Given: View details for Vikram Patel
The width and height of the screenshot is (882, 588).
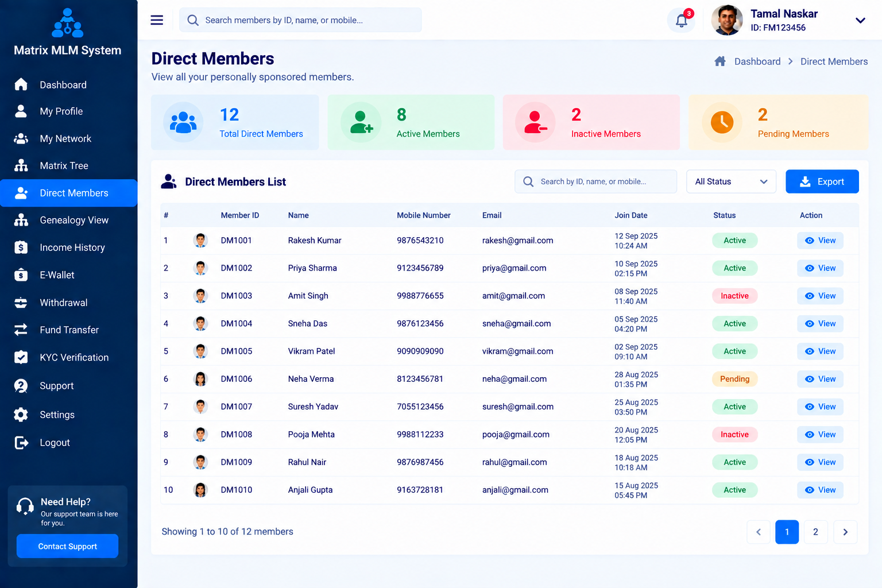Looking at the screenshot, I should (x=820, y=351).
